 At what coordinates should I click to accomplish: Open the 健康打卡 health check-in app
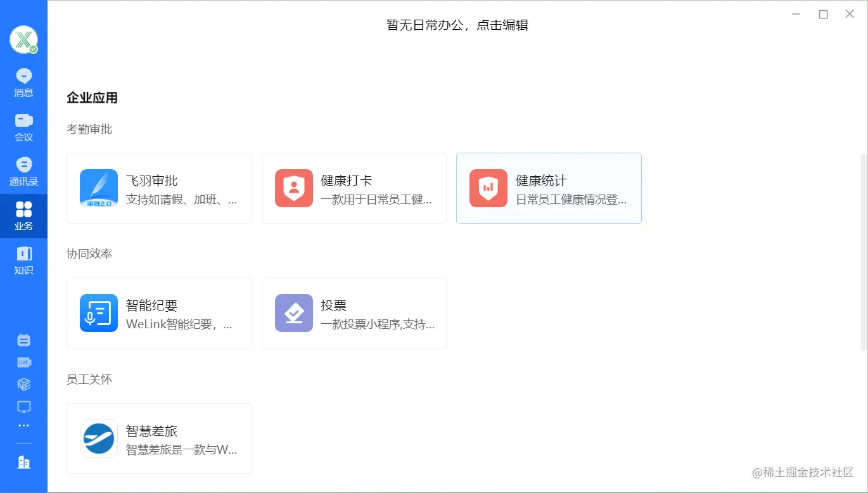(x=354, y=188)
